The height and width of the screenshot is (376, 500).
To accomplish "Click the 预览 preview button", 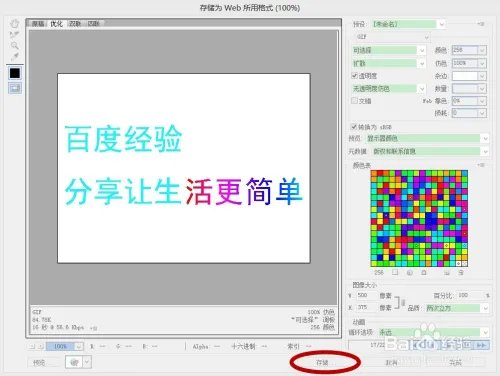I will [x=43, y=362].
